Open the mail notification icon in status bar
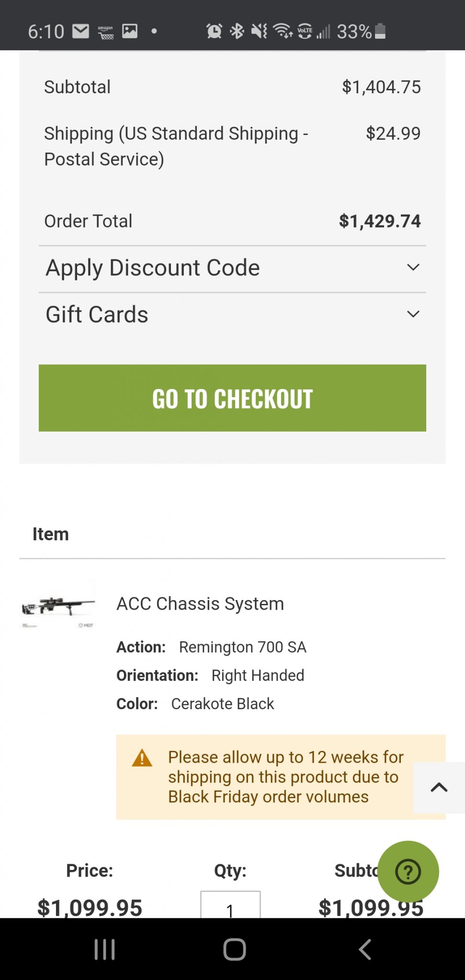Image resolution: width=465 pixels, height=980 pixels. (x=81, y=31)
